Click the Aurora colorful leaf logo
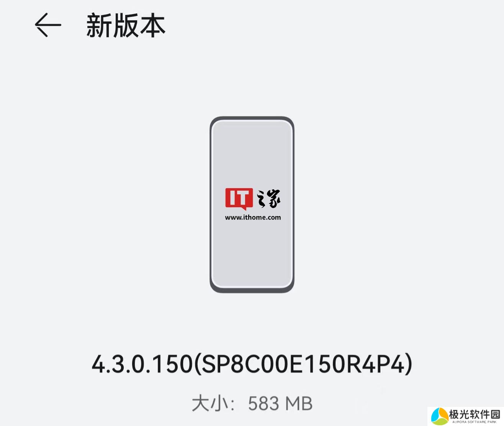 (439, 416)
